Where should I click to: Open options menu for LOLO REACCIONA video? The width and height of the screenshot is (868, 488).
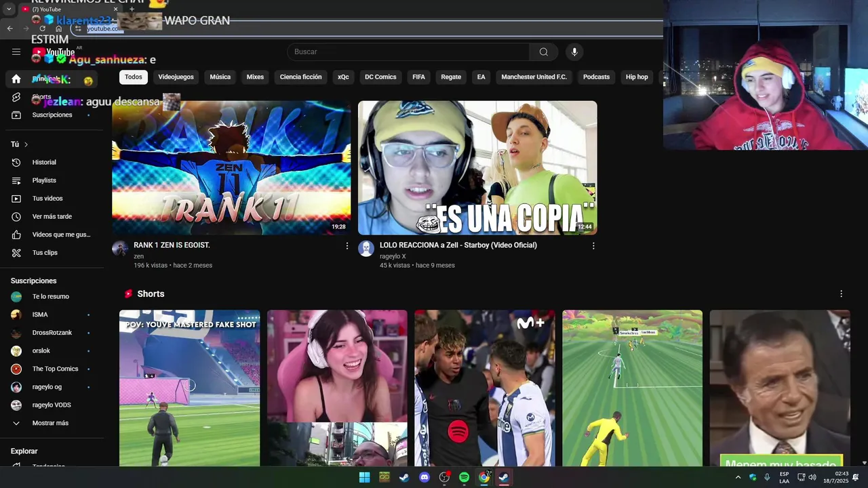pos(593,246)
